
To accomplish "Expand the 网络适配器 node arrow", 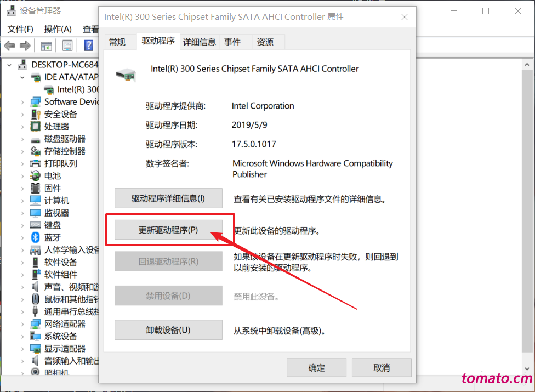I will (x=22, y=324).
